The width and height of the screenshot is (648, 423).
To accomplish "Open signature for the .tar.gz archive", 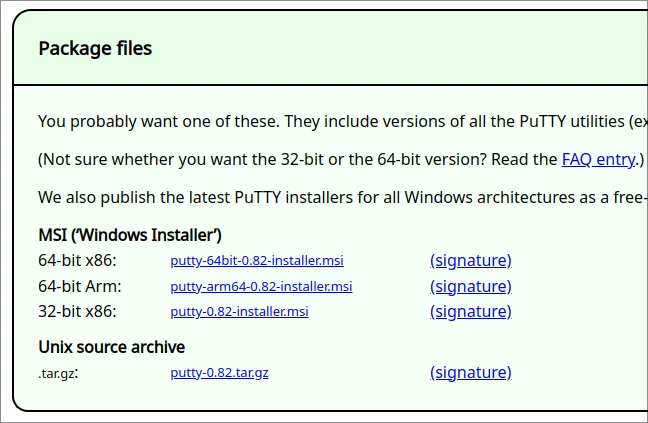I will click(470, 373).
